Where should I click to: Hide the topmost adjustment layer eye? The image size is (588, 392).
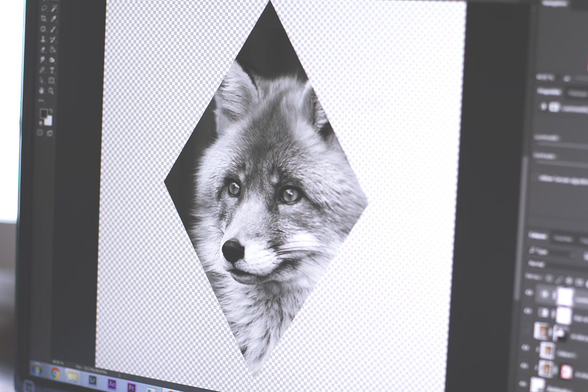(x=529, y=292)
